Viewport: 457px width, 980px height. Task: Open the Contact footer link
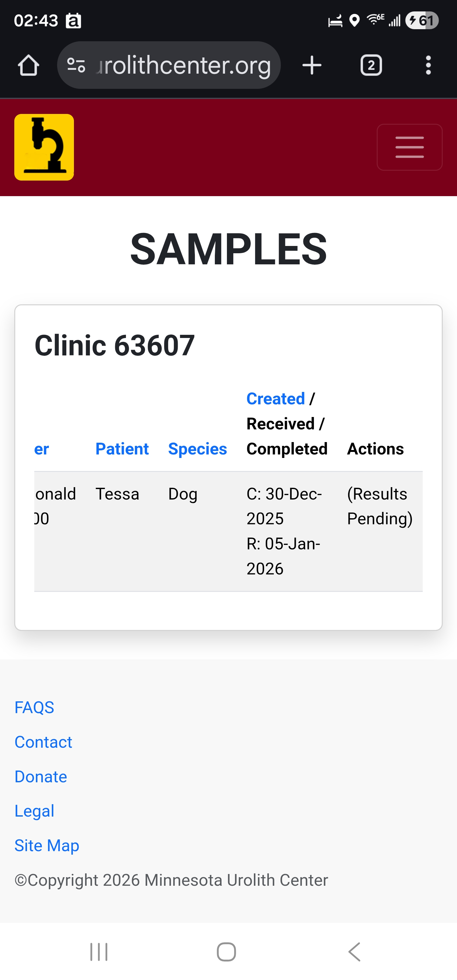(x=43, y=742)
